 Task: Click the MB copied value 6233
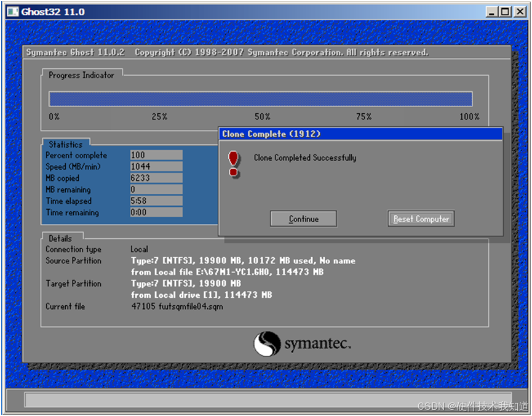point(156,178)
